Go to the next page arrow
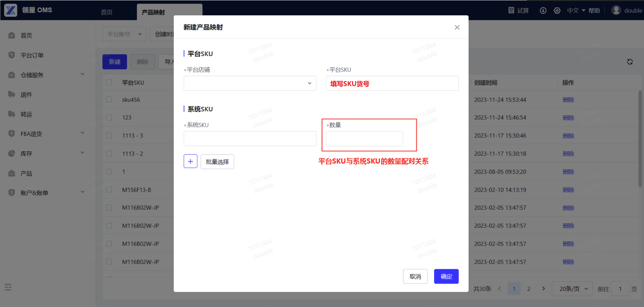Image resolution: width=644 pixels, height=307 pixels. 544,289
